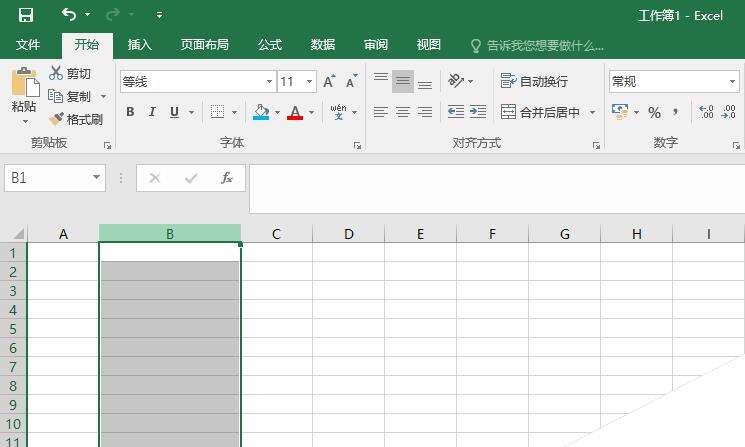Increase the indent
The width and height of the screenshot is (745, 447).
coord(478,112)
